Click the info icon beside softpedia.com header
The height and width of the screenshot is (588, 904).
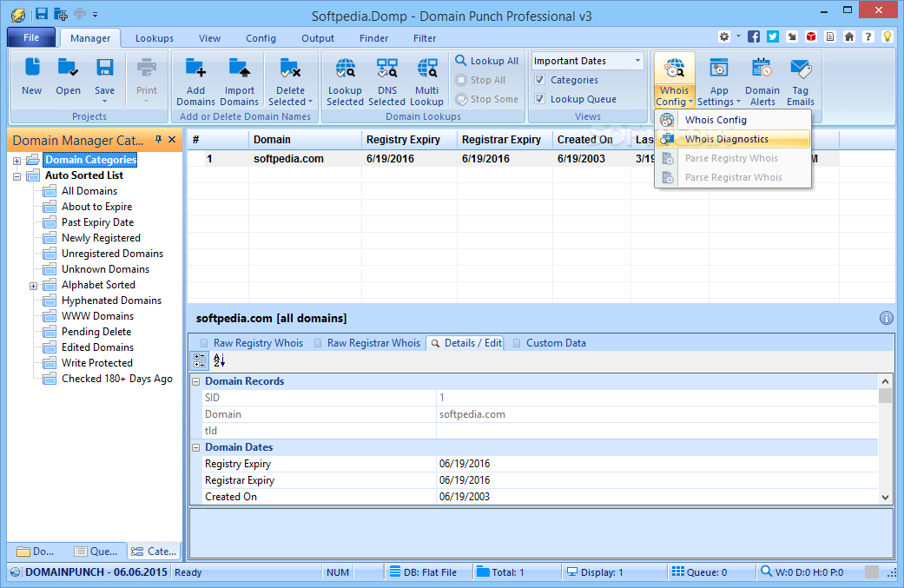point(886,318)
